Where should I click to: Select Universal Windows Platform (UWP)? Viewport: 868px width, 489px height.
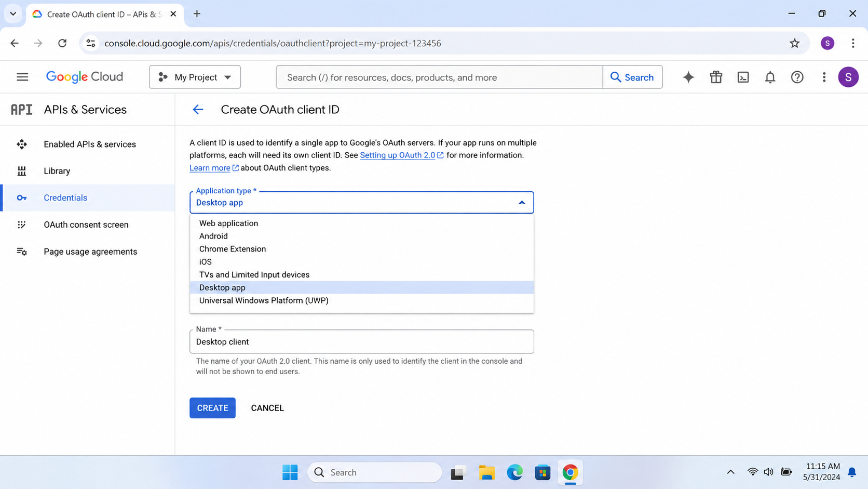[x=361, y=300]
